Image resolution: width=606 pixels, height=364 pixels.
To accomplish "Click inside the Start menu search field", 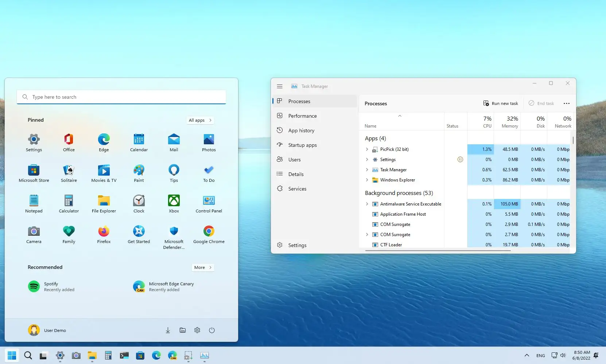I will point(121,97).
